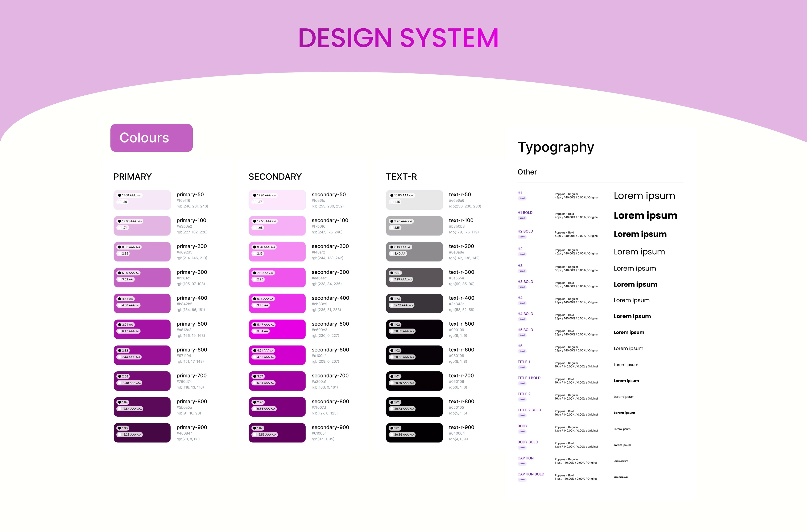The height and width of the screenshot is (532, 807).
Task: Click the 'Used' tag under H1 BOLD
Action: click(x=522, y=218)
